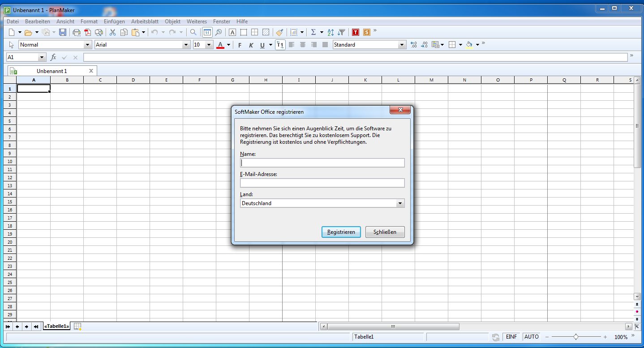Sort ascending with the A-Z icon
Screen dimensions: 644x348
pyautogui.click(x=331, y=32)
